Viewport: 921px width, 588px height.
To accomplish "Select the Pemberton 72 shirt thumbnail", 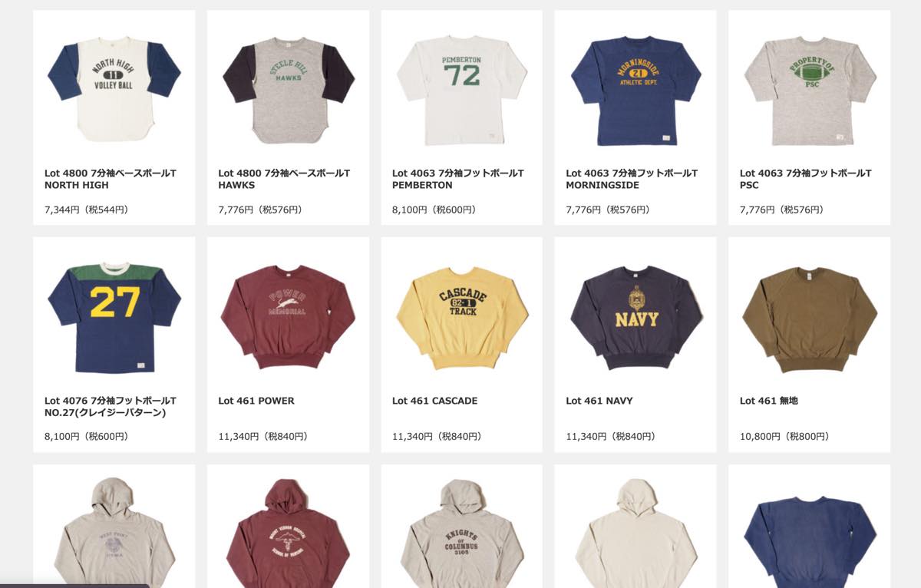I will click(461, 88).
